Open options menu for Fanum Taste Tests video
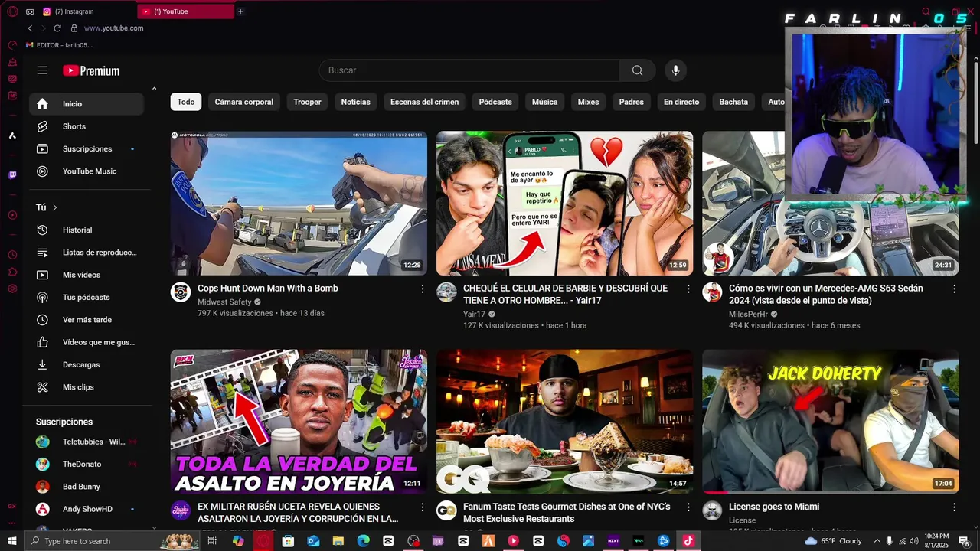Screen dimensions: 980x551 pos(688,507)
